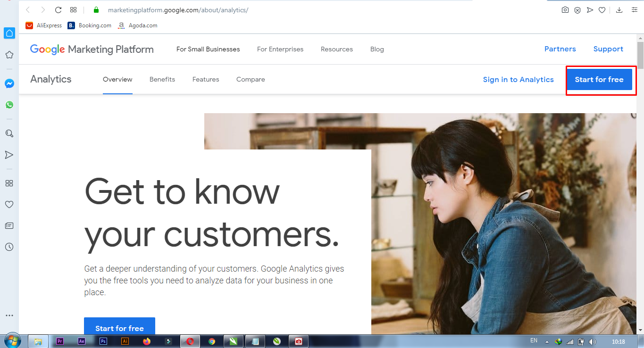Click the address bar URL
The width and height of the screenshot is (644, 348).
[178, 10]
